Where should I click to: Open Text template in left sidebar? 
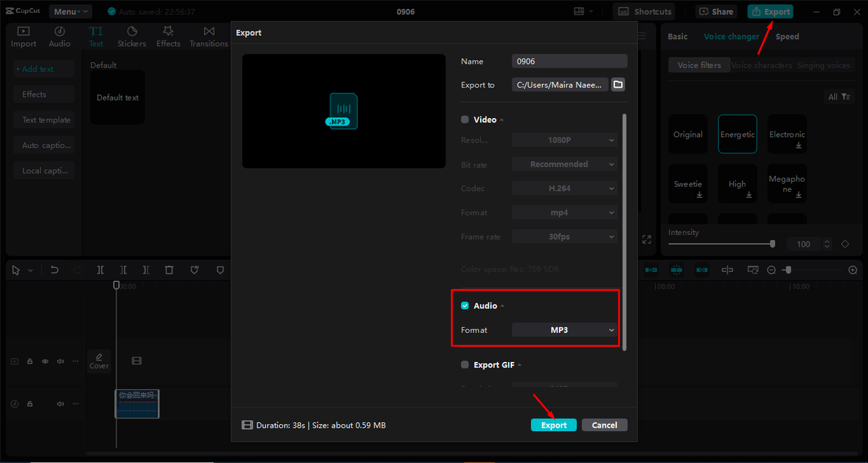(x=44, y=120)
